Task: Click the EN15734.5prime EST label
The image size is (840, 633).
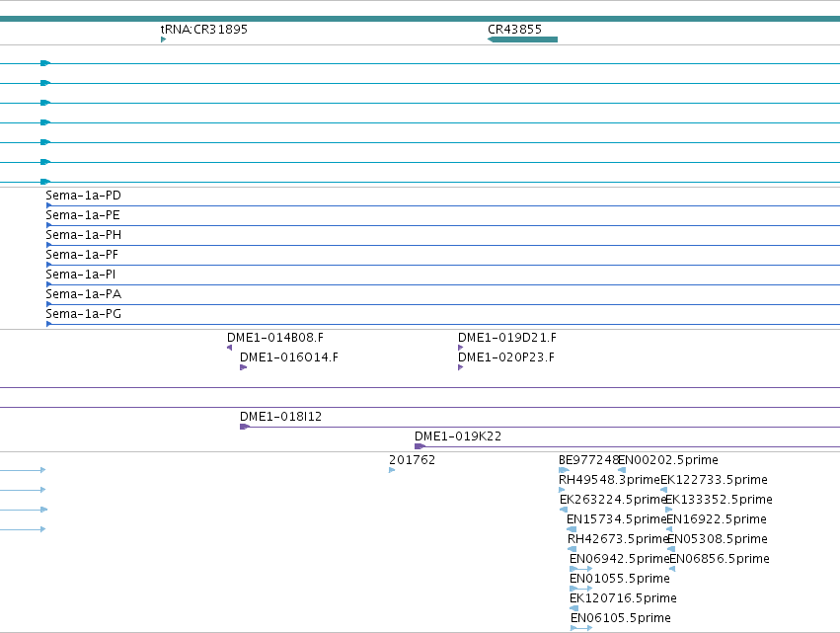Action: tap(616, 519)
